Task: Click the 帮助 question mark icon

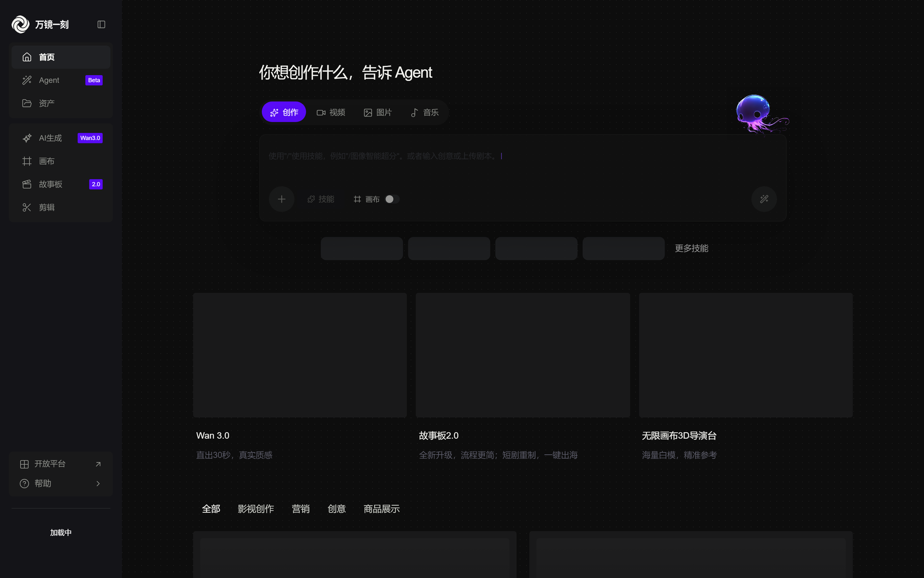Action: 24,484
